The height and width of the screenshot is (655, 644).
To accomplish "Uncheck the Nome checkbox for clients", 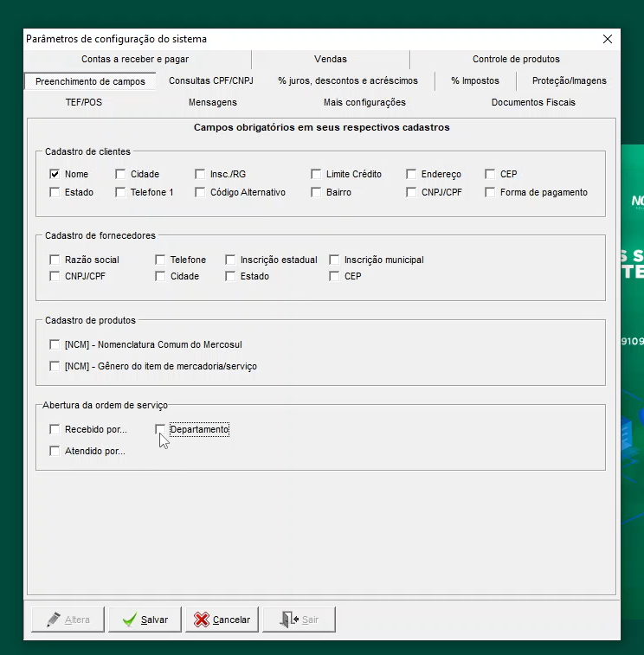I will click(x=55, y=174).
